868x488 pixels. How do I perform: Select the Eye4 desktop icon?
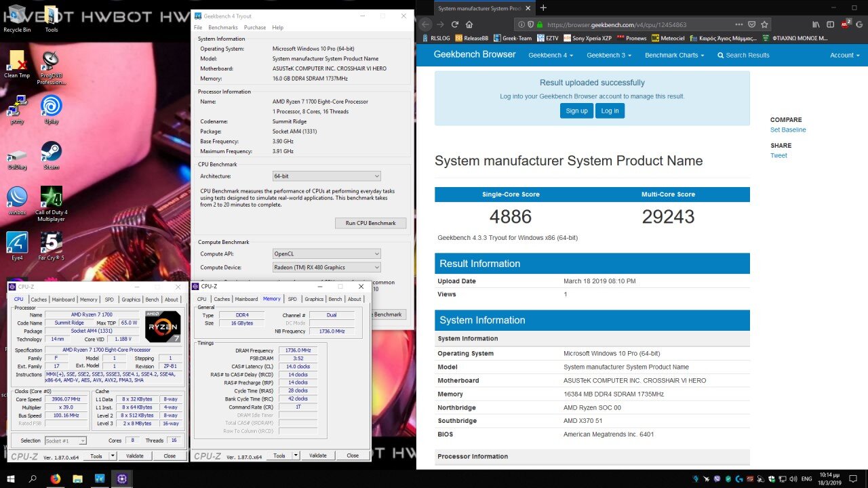(x=17, y=247)
